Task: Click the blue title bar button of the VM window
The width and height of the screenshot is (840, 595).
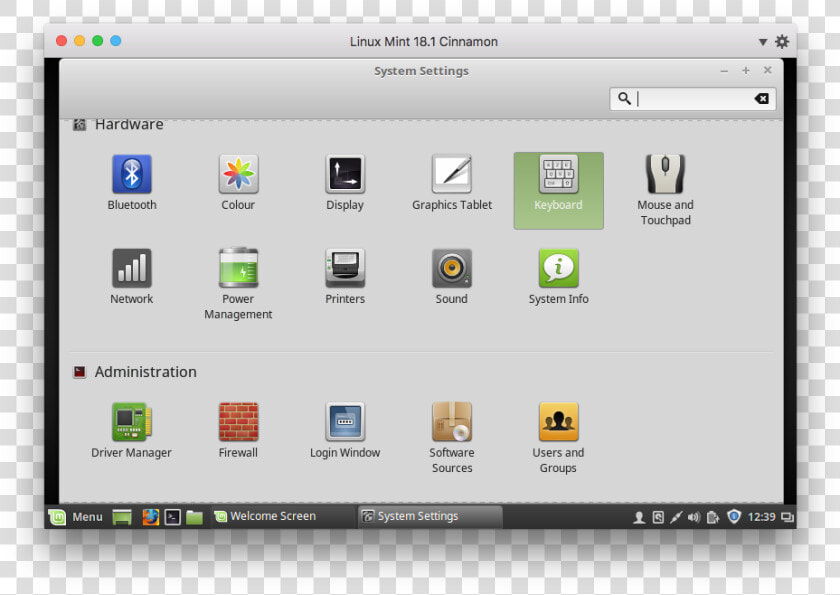Action: click(x=116, y=41)
